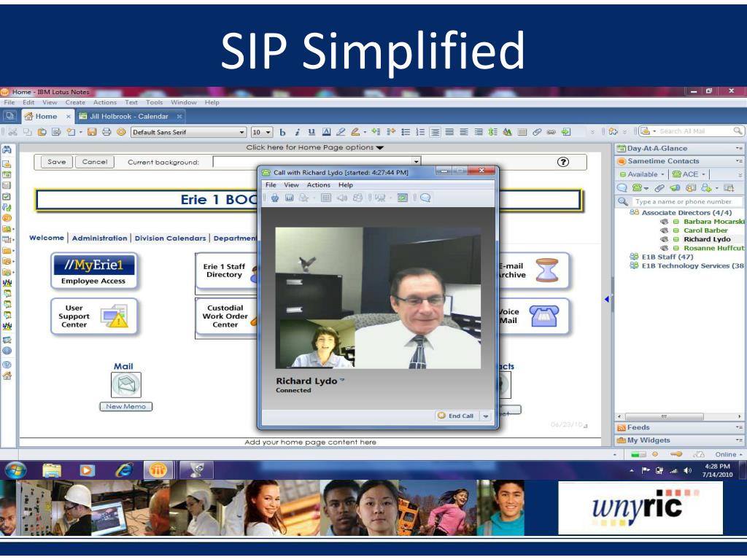Select contact Barbara Mocarski

713,222
